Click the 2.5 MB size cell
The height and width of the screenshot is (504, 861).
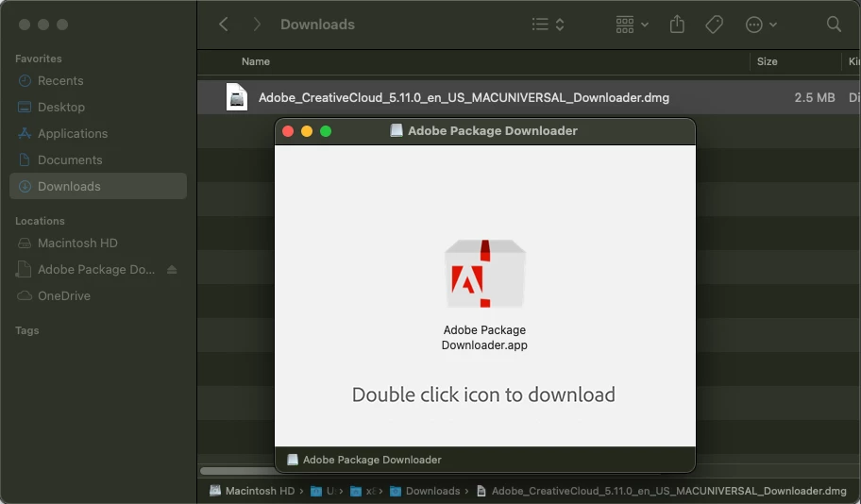(815, 98)
